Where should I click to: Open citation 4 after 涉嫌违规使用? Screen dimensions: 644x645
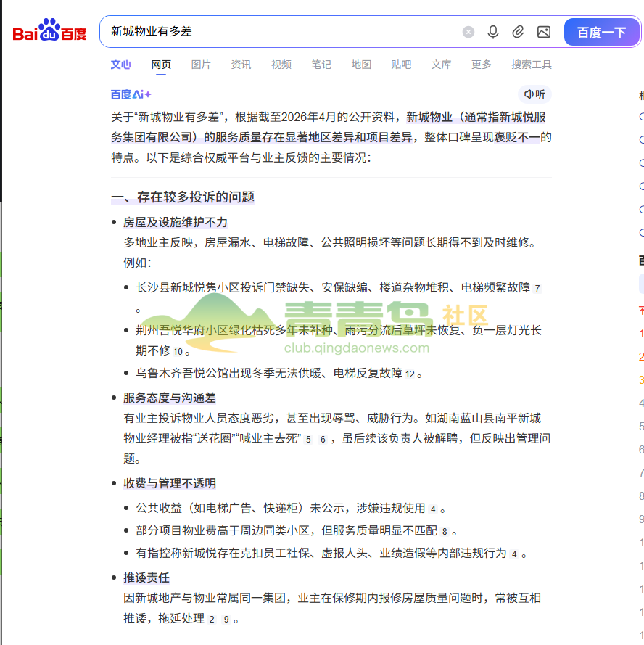click(x=433, y=509)
